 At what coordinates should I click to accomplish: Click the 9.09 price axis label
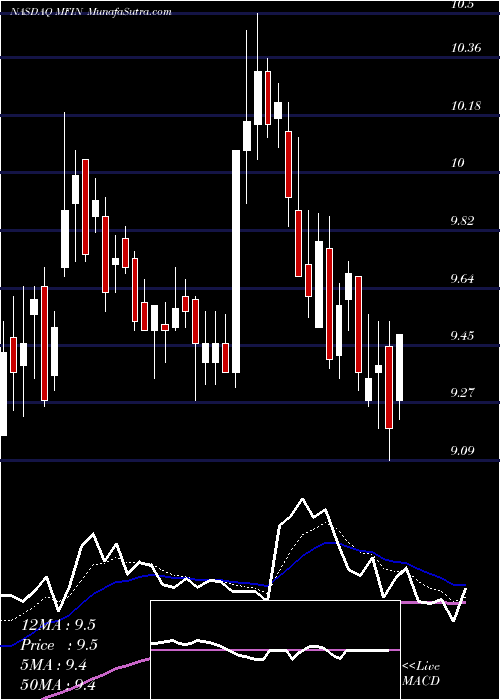coord(462,451)
